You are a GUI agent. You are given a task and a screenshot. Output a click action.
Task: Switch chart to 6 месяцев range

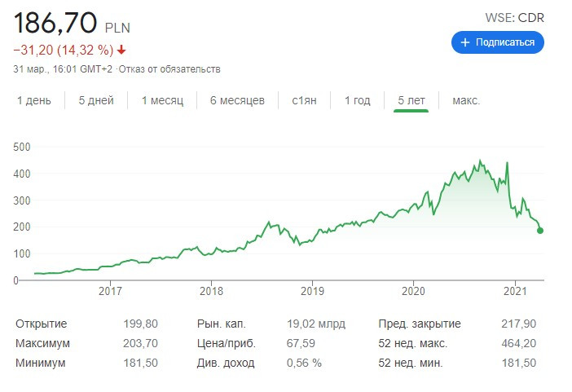click(237, 100)
